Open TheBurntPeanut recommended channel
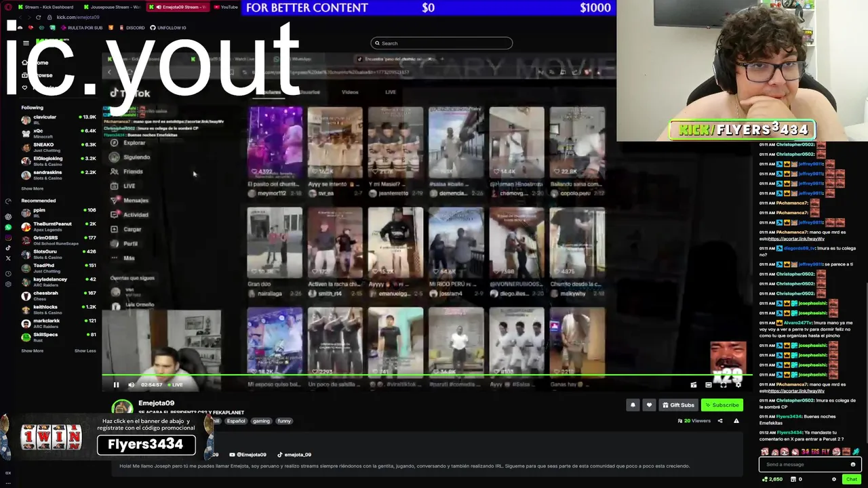This screenshot has width=868, height=488. click(58, 226)
